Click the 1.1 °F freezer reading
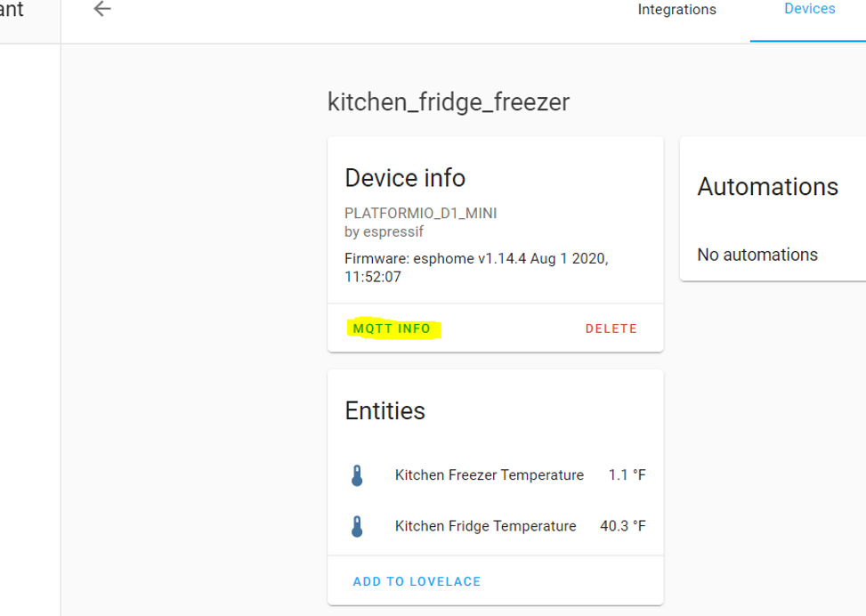Image resolution: width=866 pixels, height=616 pixels. 627,475
